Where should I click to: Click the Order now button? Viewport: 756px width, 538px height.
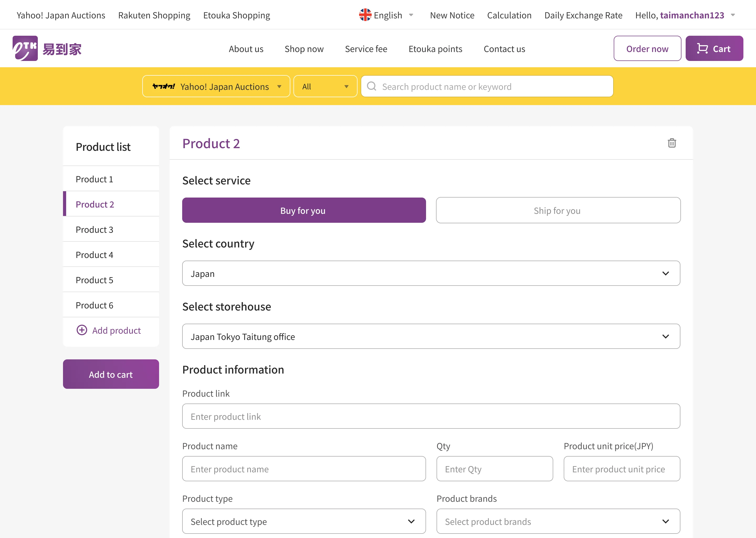point(647,48)
